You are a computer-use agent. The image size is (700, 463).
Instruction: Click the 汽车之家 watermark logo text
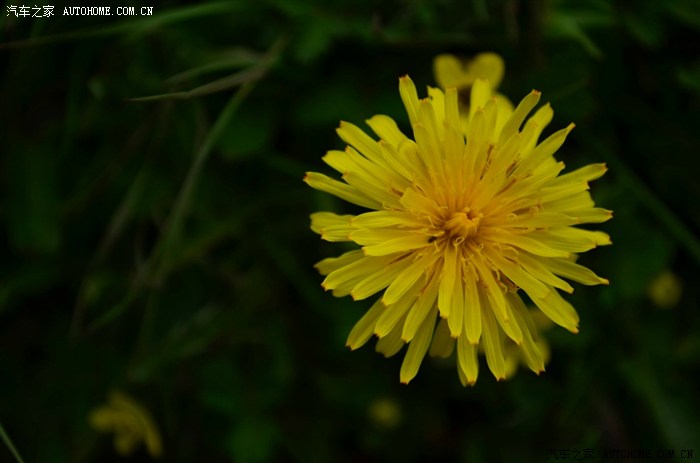click(x=30, y=11)
